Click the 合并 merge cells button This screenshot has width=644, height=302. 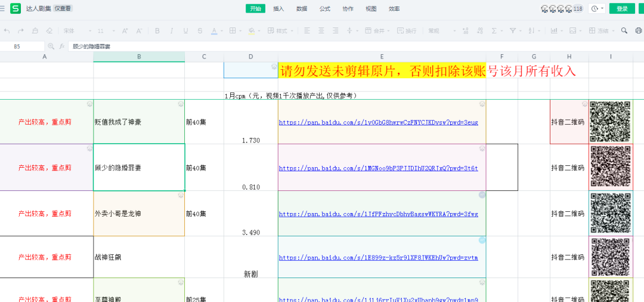(374, 31)
